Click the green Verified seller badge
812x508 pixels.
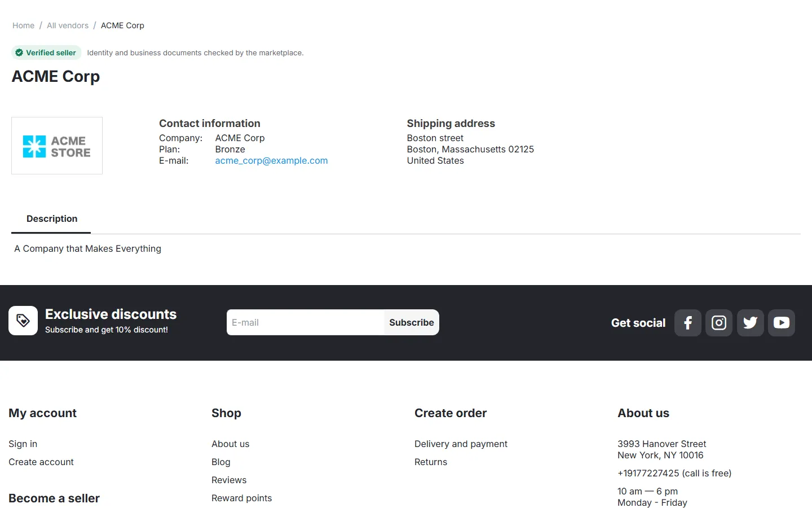(46, 52)
